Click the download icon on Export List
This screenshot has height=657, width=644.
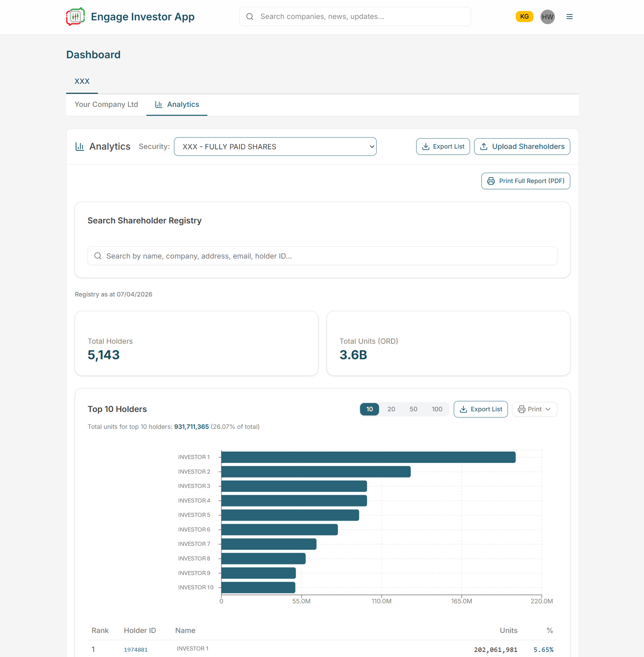(x=426, y=147)
